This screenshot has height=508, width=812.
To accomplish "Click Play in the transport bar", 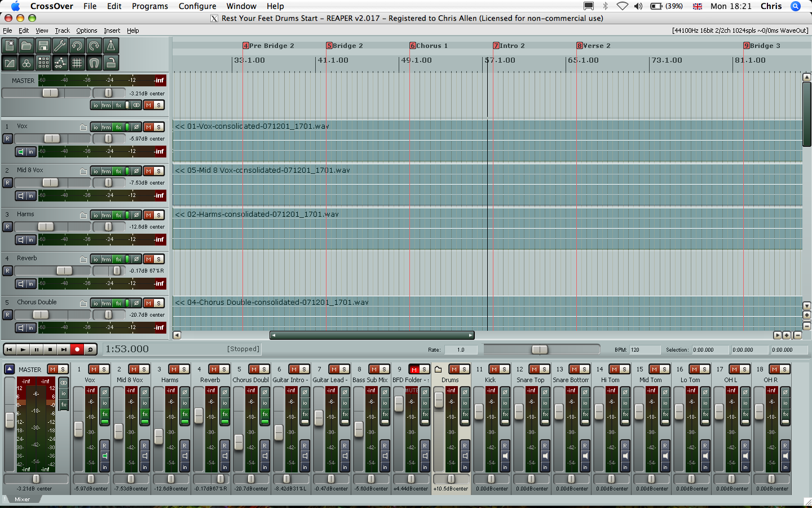I will pos(23,349).
